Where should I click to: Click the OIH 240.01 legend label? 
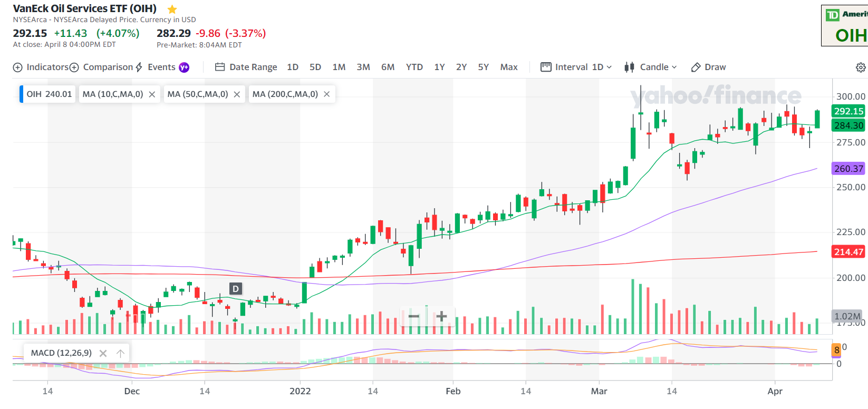click(x=49, y=94)
